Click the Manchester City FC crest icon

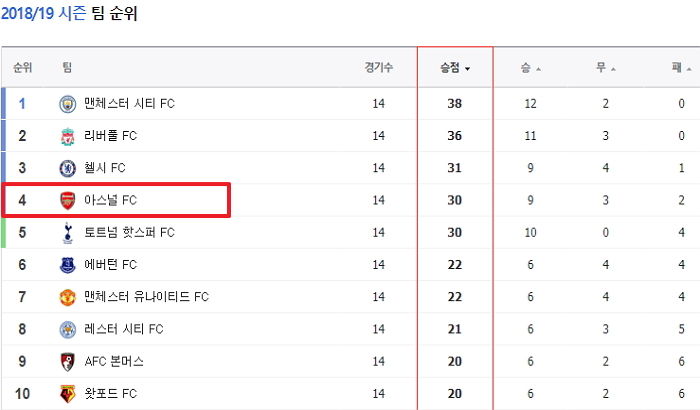pos(67,104)
